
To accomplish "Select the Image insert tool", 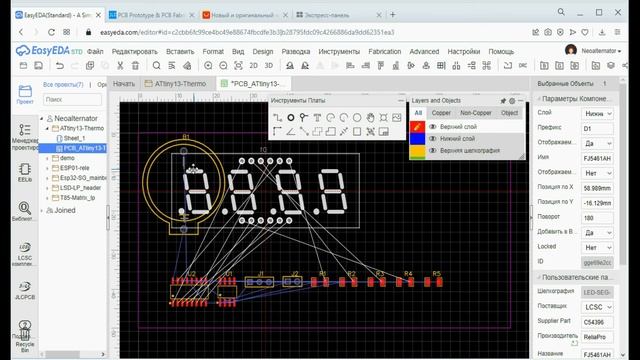I will tap(397, 118).
